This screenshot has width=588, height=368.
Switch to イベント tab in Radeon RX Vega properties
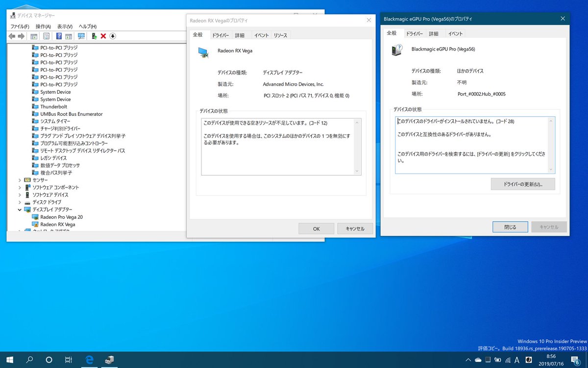(x=261, y=35)
